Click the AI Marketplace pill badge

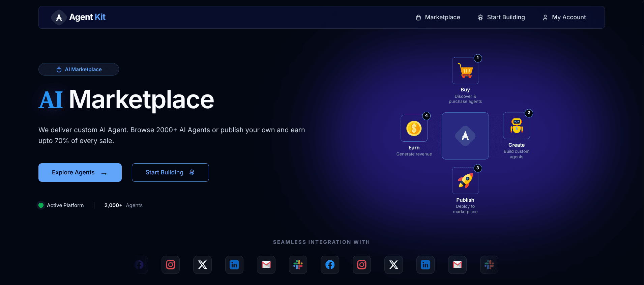pyautogui.click(x=79, y=69)
